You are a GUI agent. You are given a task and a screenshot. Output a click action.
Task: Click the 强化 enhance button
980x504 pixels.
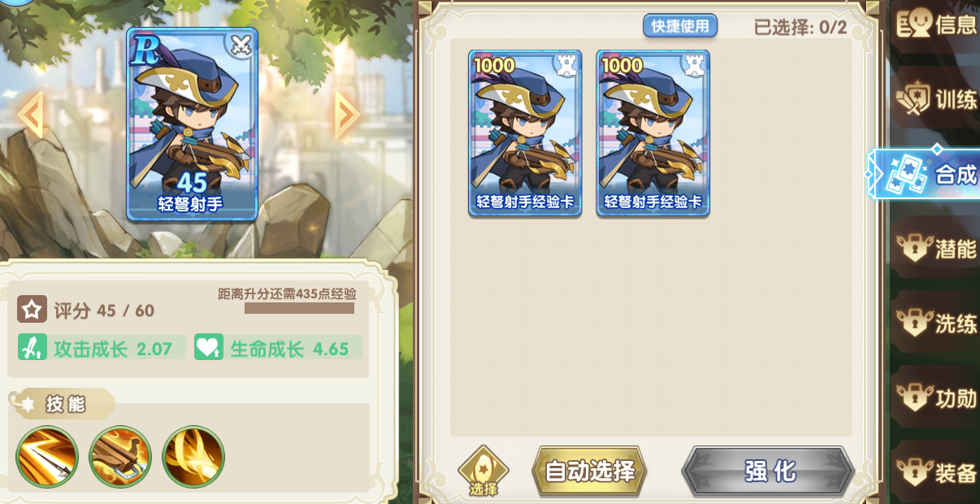[768, 471]
